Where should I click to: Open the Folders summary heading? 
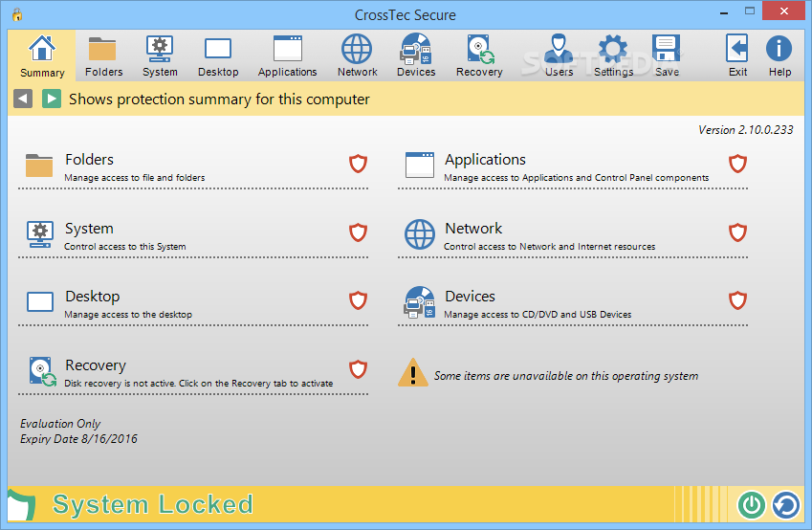[x=90, y=160]
